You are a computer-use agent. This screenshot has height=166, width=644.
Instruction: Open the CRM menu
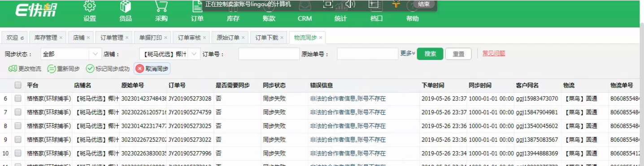pyautogui.click(x=305, y=18)
